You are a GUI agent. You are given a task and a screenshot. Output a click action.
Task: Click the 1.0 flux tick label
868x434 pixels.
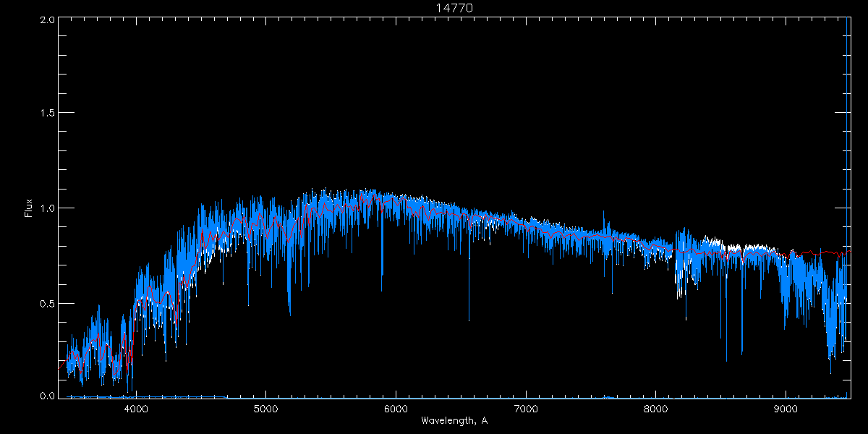pos(47,208)
